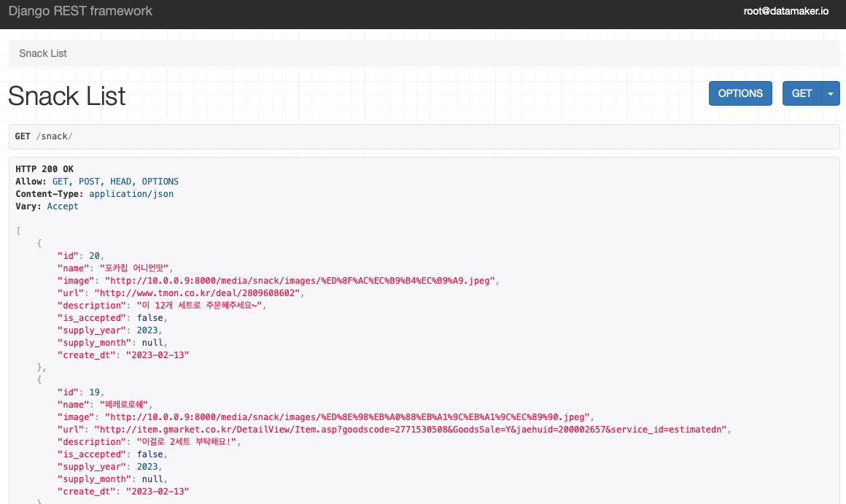The image size is (846, 504).
Task: Click the Snack List page heading
Action: (67, 96)
